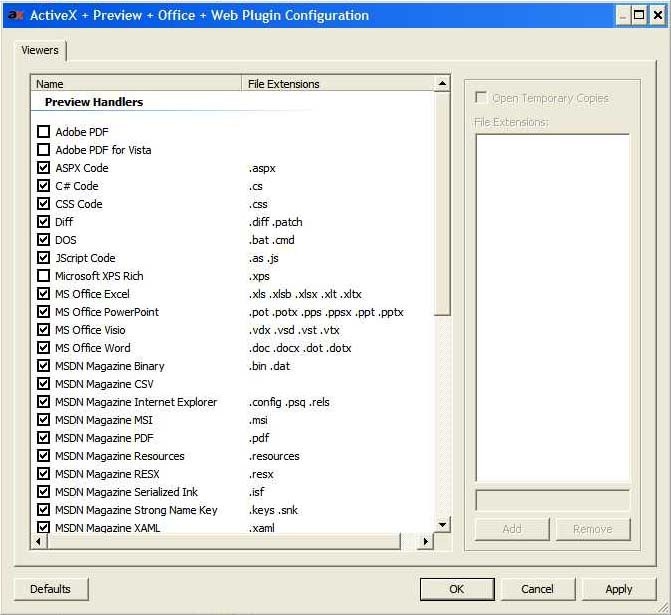Click inside the File Extensions list box
Screen dimensions: 671x615
pyautogui.click(x=552, y=308)
